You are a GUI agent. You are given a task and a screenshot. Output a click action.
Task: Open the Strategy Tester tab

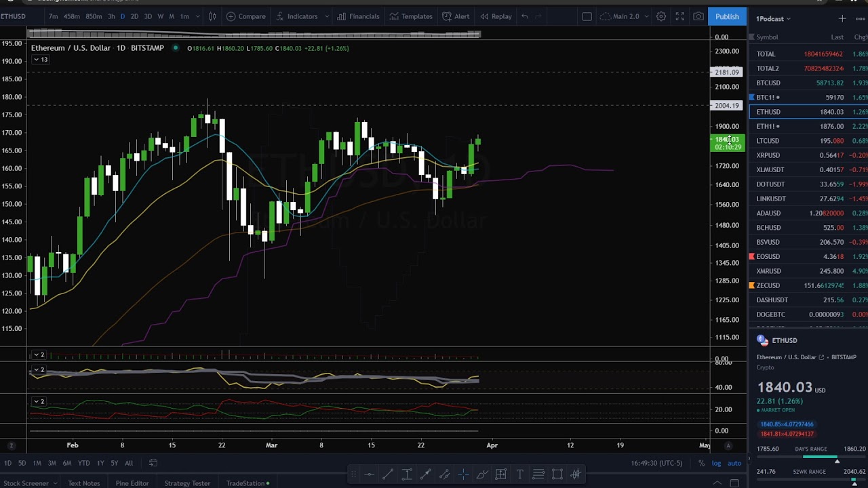[187, 483]
